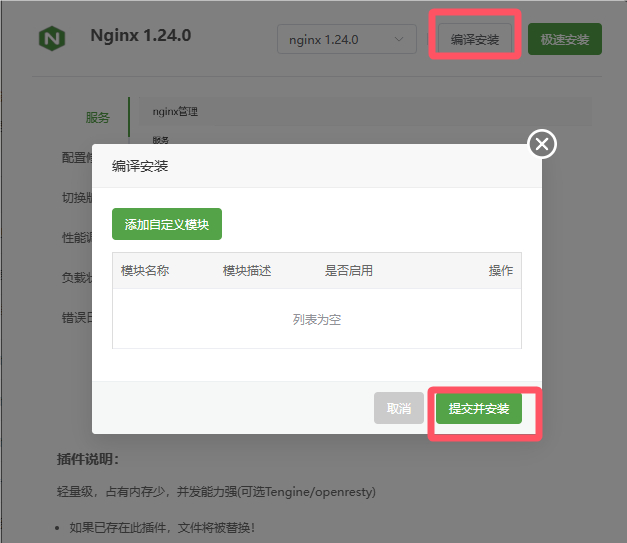Select the 负载 sidebar tab behind dialog

click(77, 277)
